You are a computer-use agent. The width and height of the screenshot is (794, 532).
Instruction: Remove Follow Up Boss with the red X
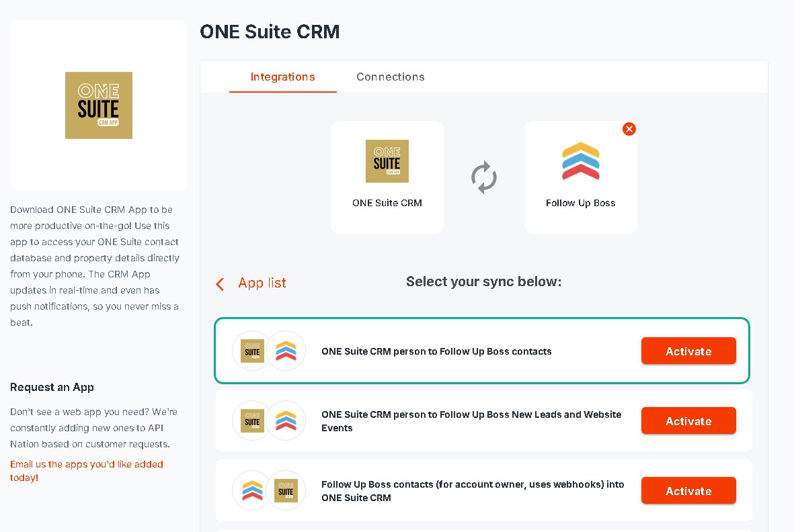[629, 129]
